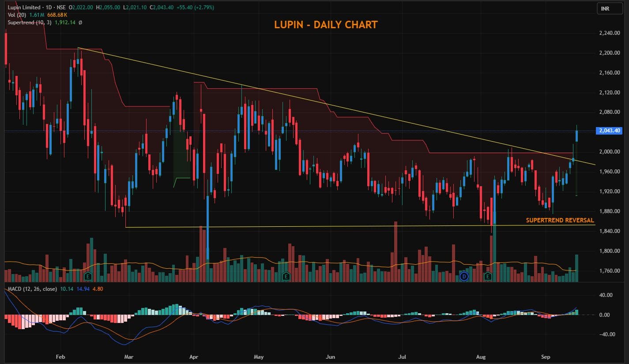Click the Jun label on time axis
629x364 pixels.
tap(331, 356)
